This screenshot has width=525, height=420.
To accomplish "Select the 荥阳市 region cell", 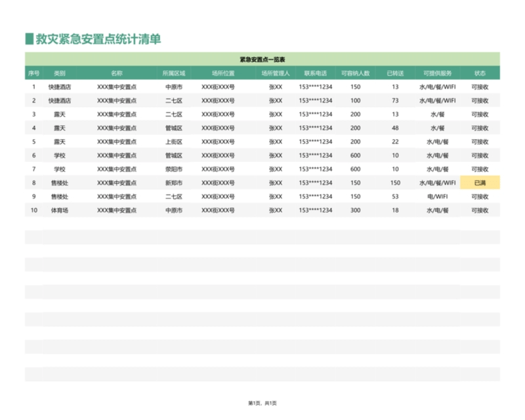I will [174, 169].
